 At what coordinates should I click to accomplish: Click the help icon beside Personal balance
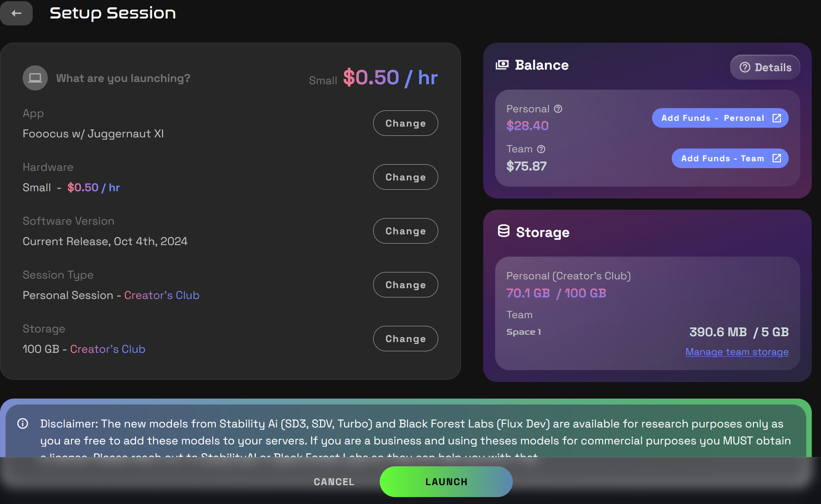(557, 108)
